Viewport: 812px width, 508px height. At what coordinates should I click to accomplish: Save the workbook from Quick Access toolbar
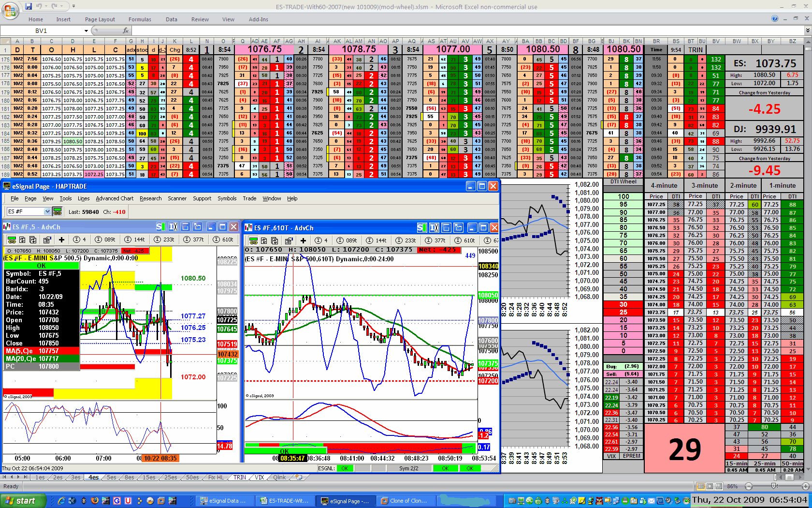[x=29, y=6]
